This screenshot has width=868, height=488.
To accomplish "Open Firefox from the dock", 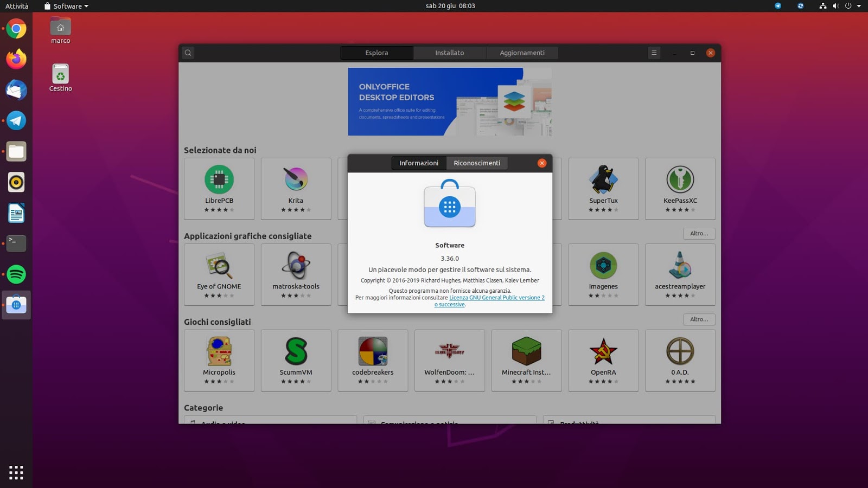I will (x=16, y=60).
